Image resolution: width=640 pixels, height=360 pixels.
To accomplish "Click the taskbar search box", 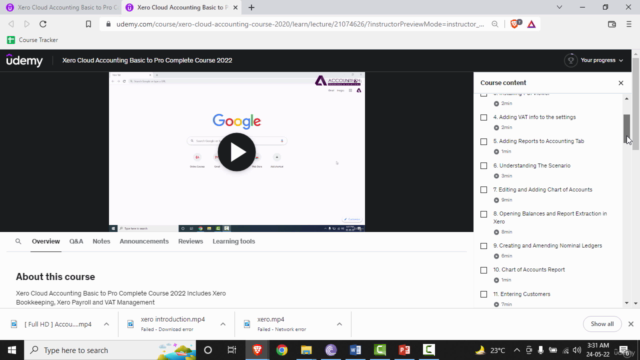I will pos(110,350).
